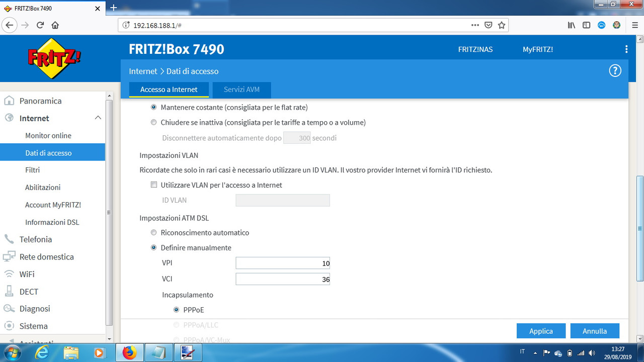Image resolution: width=644 pixels, height=362 pixels.
Task: Open Windows Explorer folder in taskbar
Action: [71, 353]
